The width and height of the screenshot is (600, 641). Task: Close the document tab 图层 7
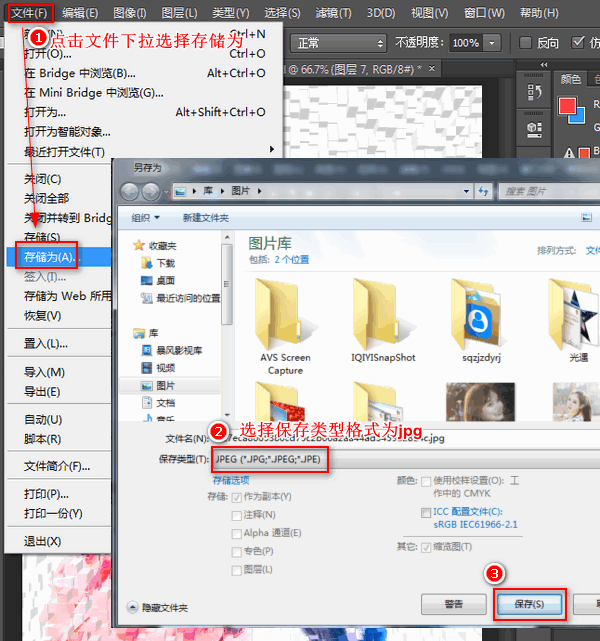(x=432, y=69)
